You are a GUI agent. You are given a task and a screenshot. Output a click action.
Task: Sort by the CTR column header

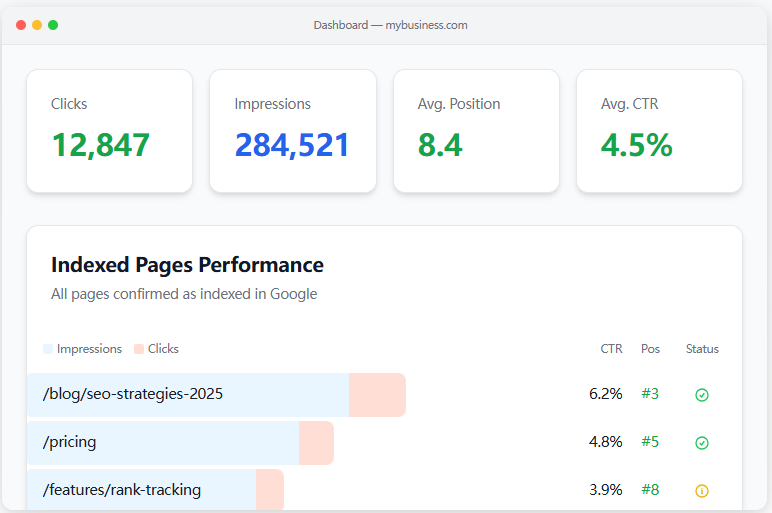point(611,349)
